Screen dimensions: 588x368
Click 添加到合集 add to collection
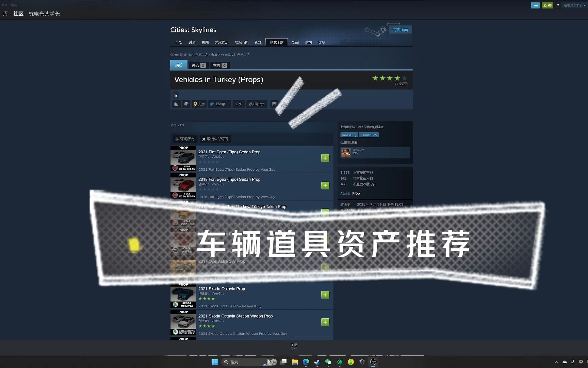tap(257, 104)
